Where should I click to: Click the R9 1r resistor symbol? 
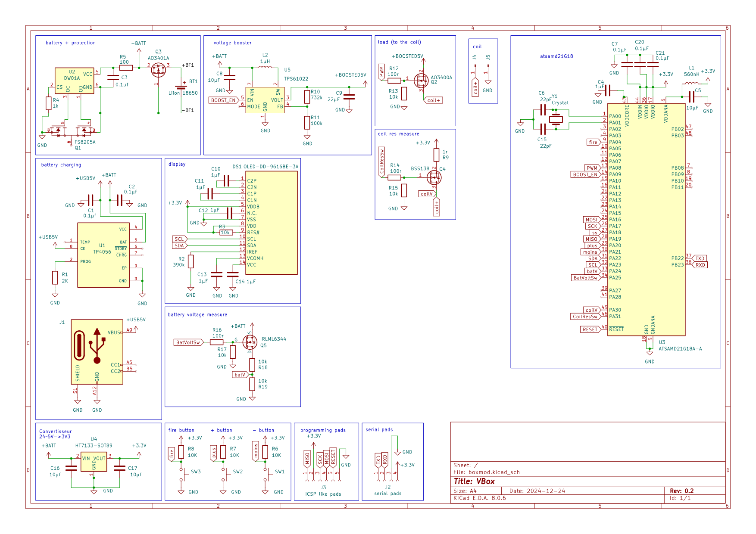pyautogui.click(x=436, y=155)
